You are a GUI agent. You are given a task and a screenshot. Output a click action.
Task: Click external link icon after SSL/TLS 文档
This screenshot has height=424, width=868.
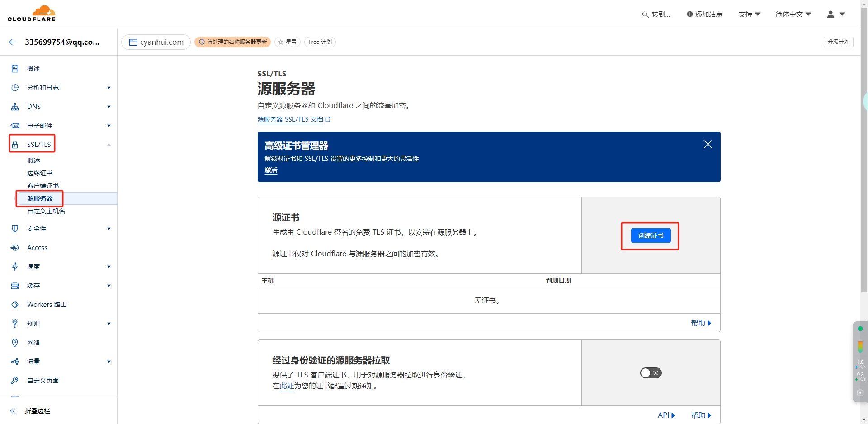click(x=328, y=120)
